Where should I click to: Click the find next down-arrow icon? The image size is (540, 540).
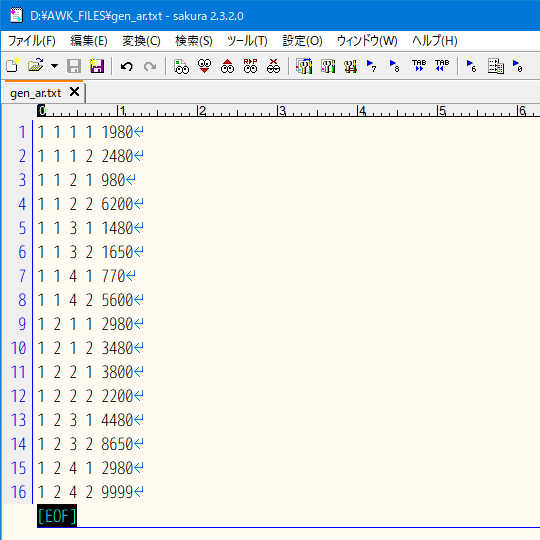click(x=204, y=65)
